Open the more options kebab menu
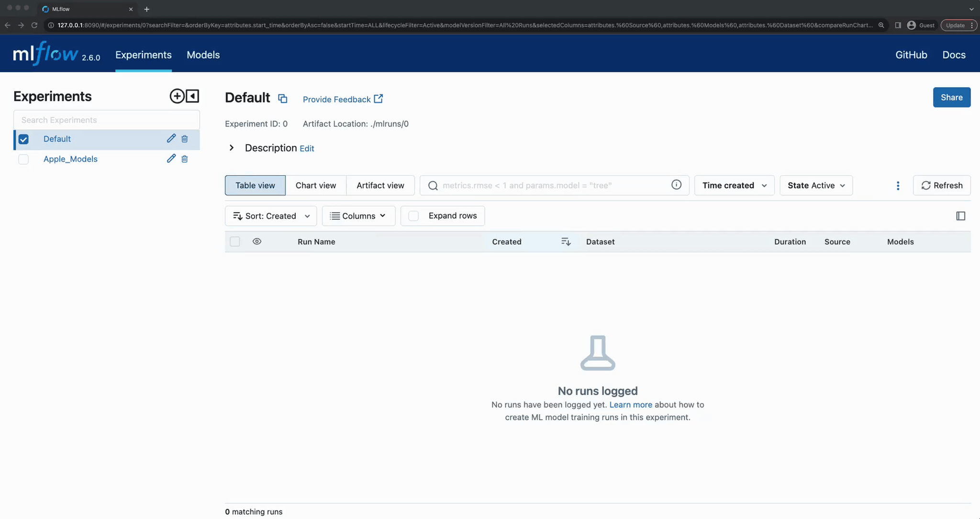The height and width of the screenshot is (519, 980). tap(897, 186)
